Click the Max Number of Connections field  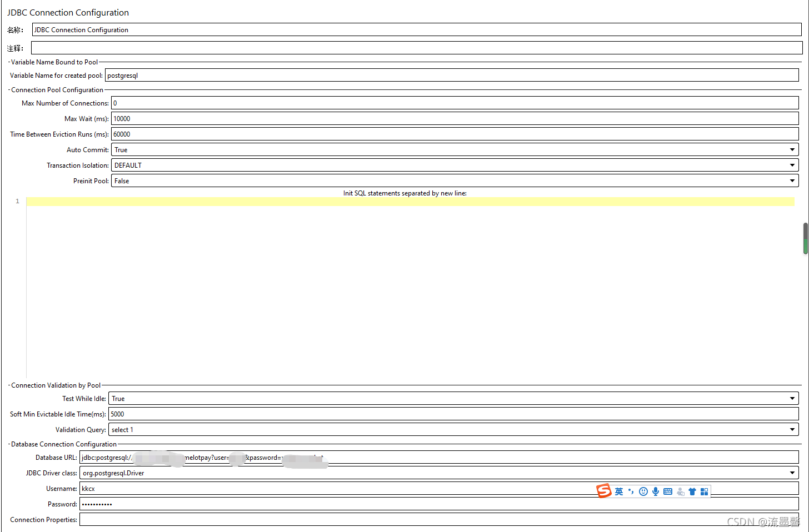455,103
